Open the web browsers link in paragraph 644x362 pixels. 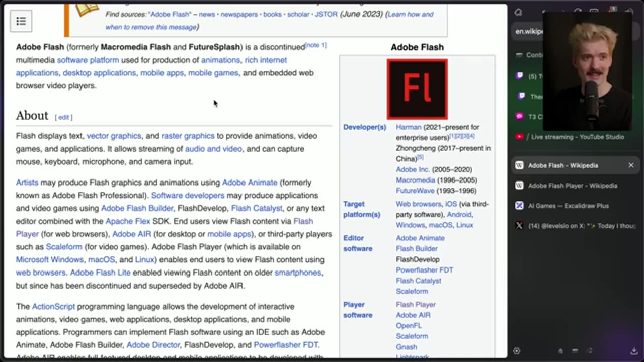[41, 273]
